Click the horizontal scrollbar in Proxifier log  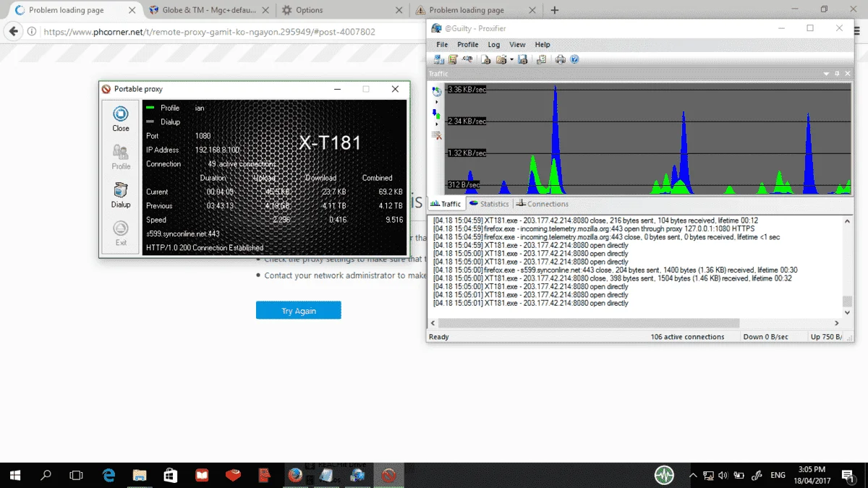(x=588, y=323)
